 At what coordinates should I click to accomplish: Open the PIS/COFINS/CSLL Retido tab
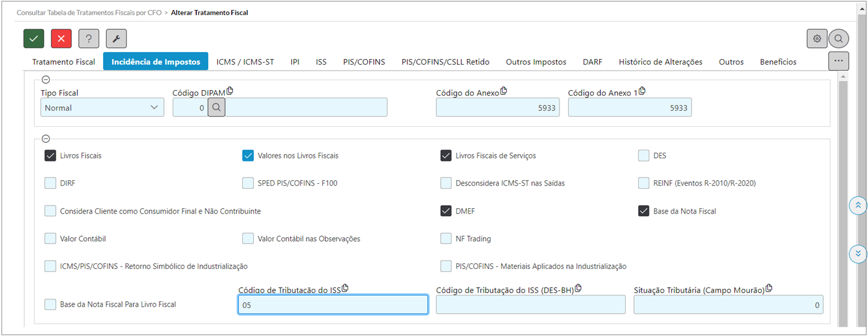coord(445,61)
